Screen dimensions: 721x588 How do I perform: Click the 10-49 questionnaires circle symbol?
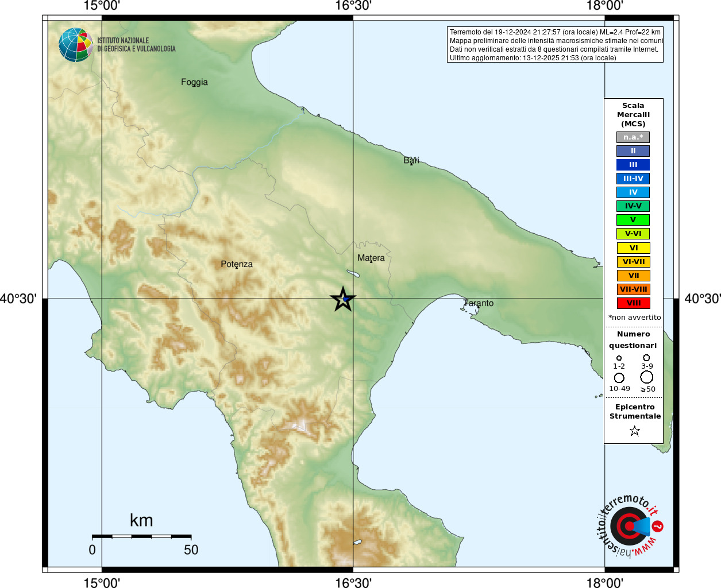click(x=619, y=377)
